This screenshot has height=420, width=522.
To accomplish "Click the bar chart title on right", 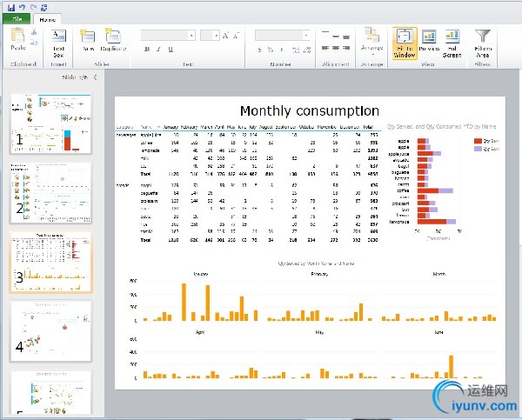I will click(441, 127).
